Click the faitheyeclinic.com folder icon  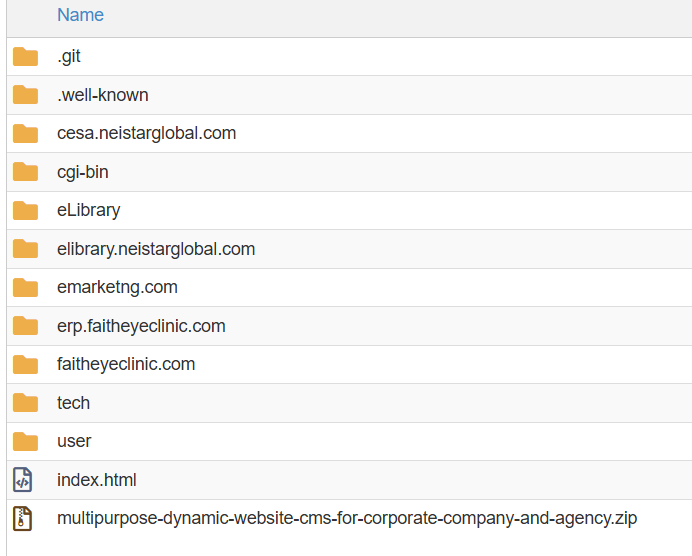coord(25,364)
